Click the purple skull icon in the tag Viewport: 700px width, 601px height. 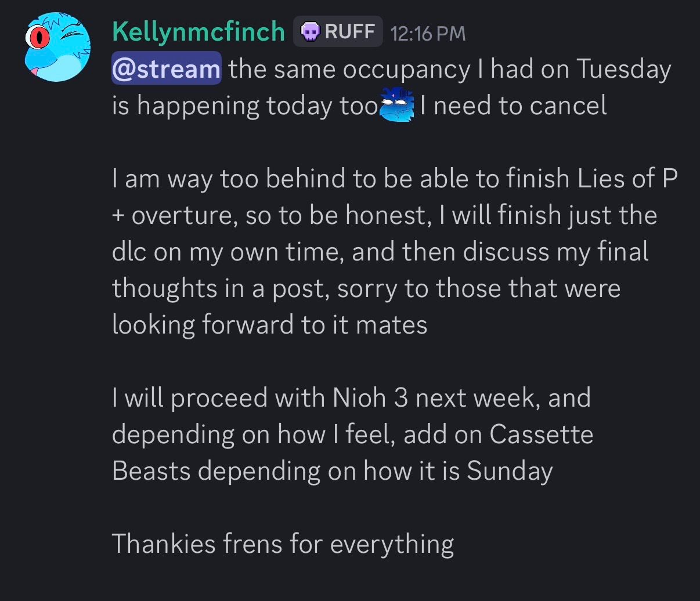310,32
